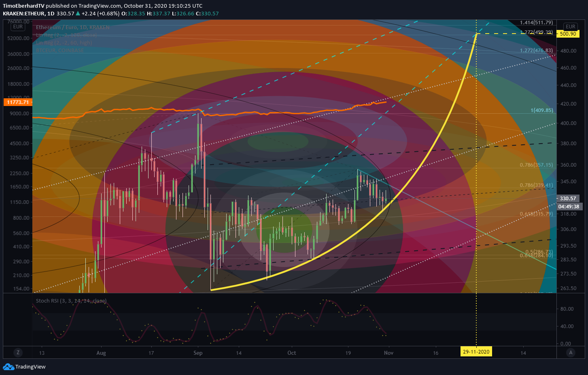Click the 360.00 tick on right price scale
Screen dimensions: 588x375
(569, 165)
